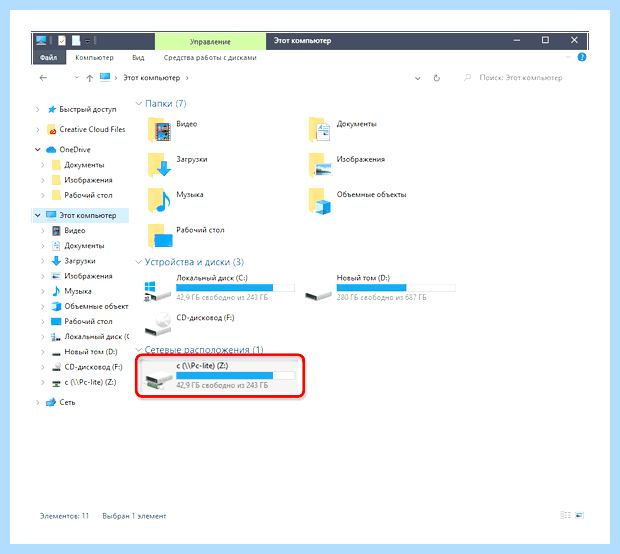Viewport: 620px width, 554px height.
Task: Open the Рабочий стол folder icon in Папки
Action: [x=160, y=236]
